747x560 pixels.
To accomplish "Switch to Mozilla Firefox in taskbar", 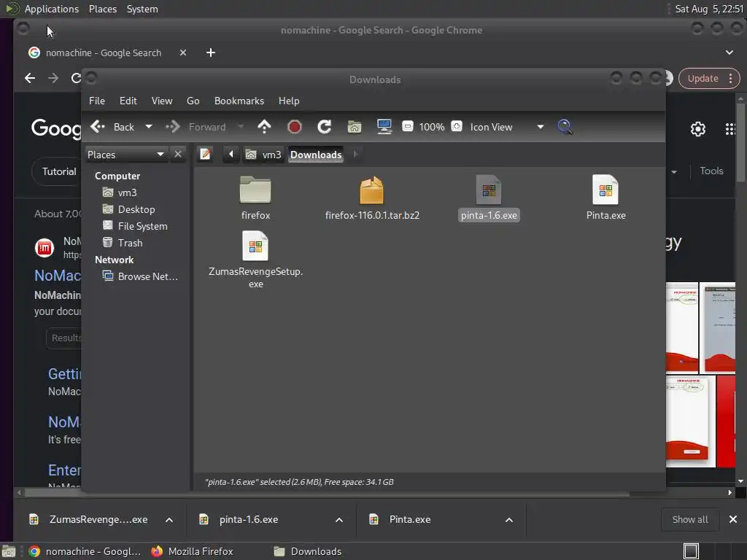I will click(193, 551).
